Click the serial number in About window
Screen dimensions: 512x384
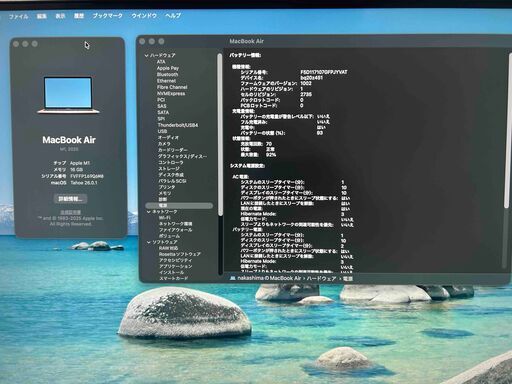click(87, 176)
